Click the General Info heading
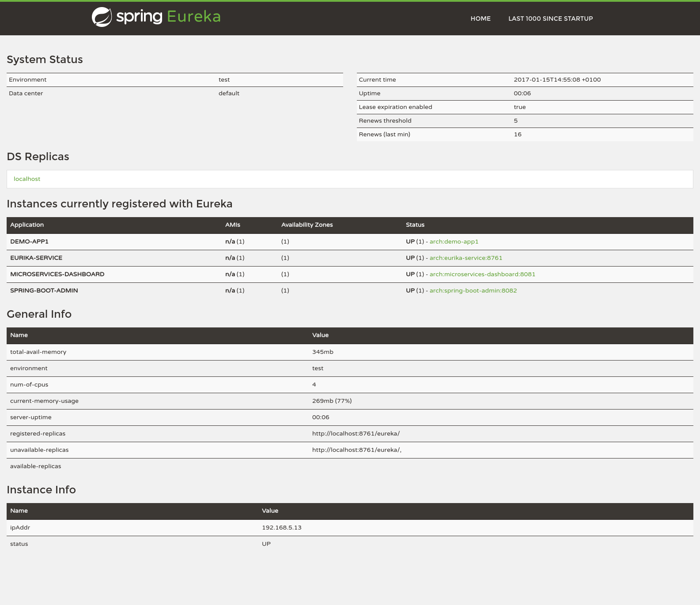Image resolution: width=700 pixels, height=605 pixels. tap(39, 314)
